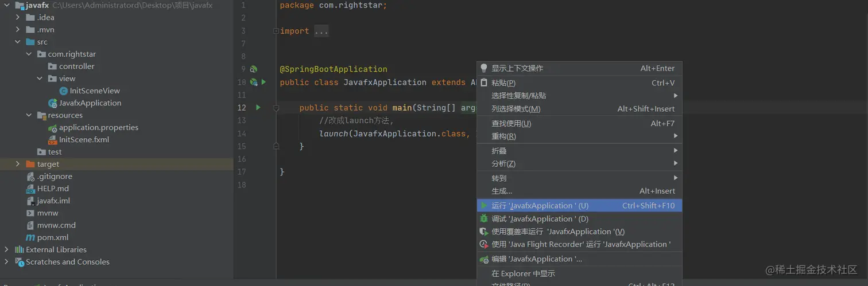The width and height of the screenshot is (868, 286).
Task: Open the 选择性复制/粘贴 submenu
Action: pos(579,96)
